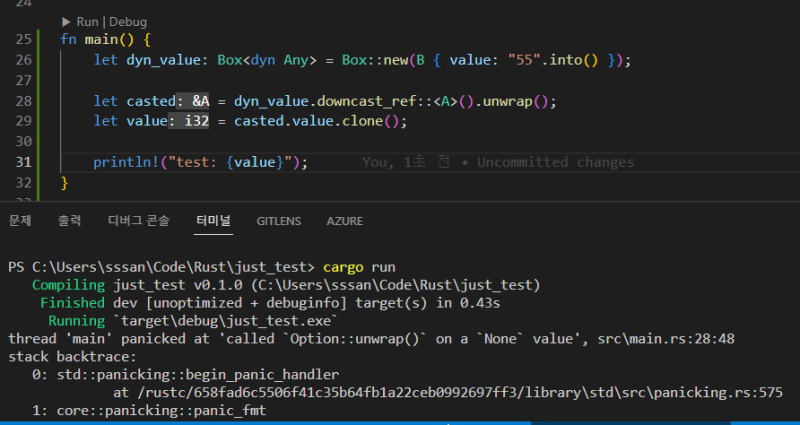The width and height of the screenshot is (800, 425).
Task: Switch to the 문제 panel tab
Action: (20, 220)
